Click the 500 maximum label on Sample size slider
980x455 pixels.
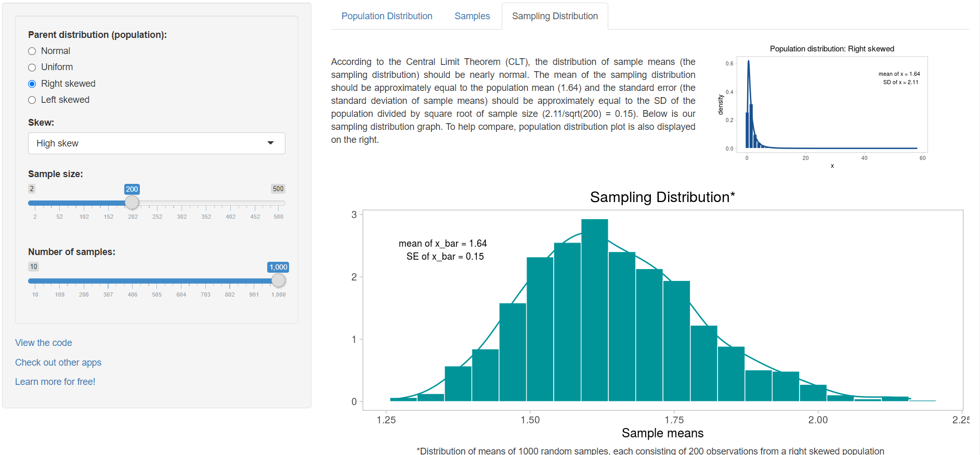(x=278, y=189)
